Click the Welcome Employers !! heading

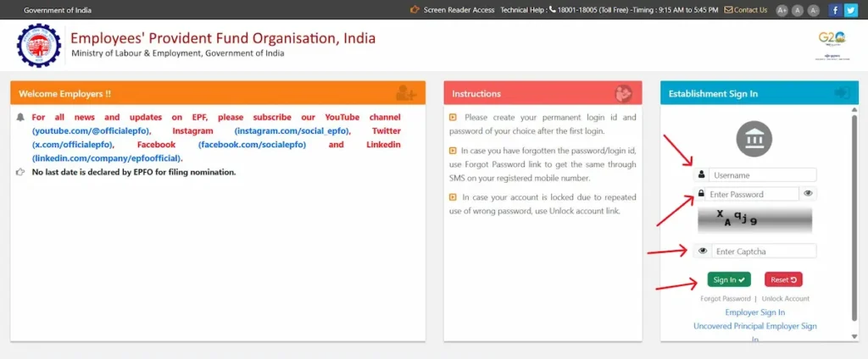click(x=64, y=93)
